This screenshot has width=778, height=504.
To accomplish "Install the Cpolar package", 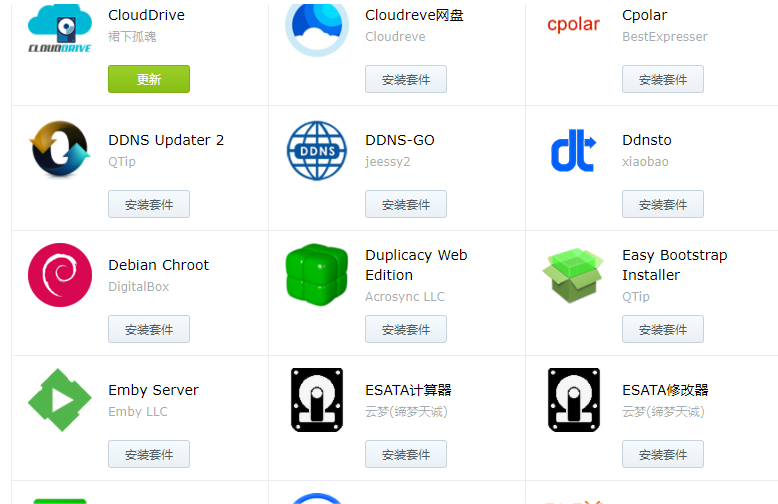I will pyautogui.click(x=663, y=79).
